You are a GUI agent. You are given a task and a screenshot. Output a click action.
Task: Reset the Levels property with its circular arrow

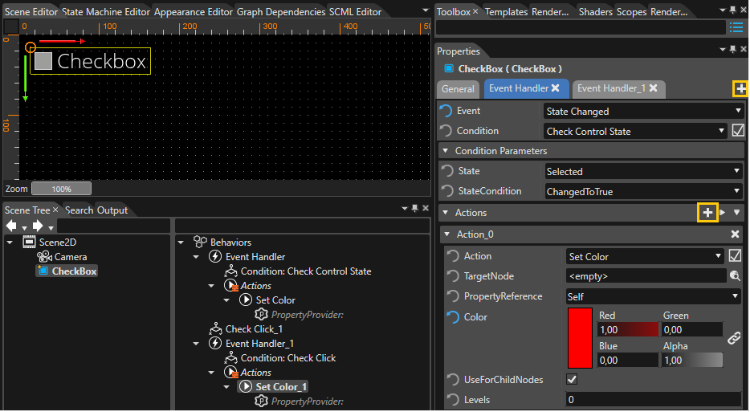[452, 400]
